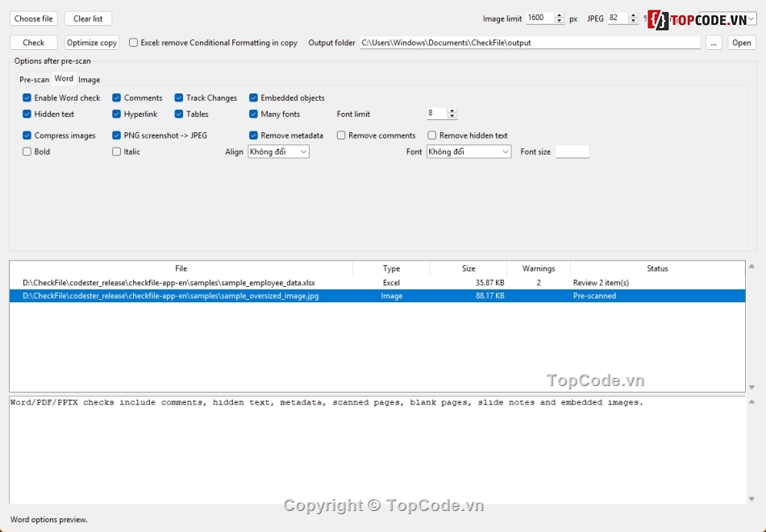Click log pane scrollbar up arrow
This screenshot has height=532, width=766.
[x=751, y=401]
